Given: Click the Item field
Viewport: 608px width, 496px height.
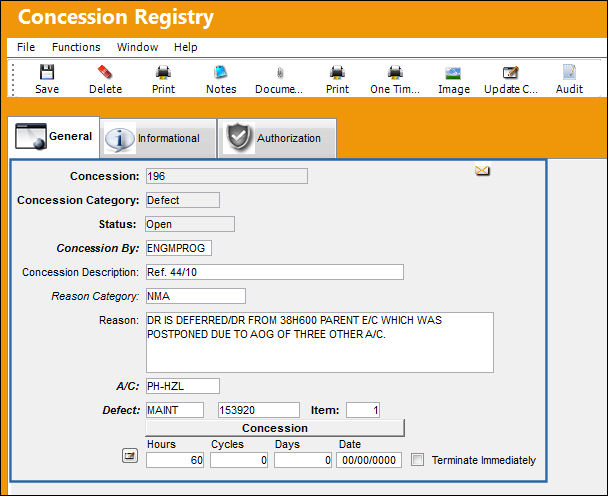Looking at the screenshot, I should coord(363,410).
